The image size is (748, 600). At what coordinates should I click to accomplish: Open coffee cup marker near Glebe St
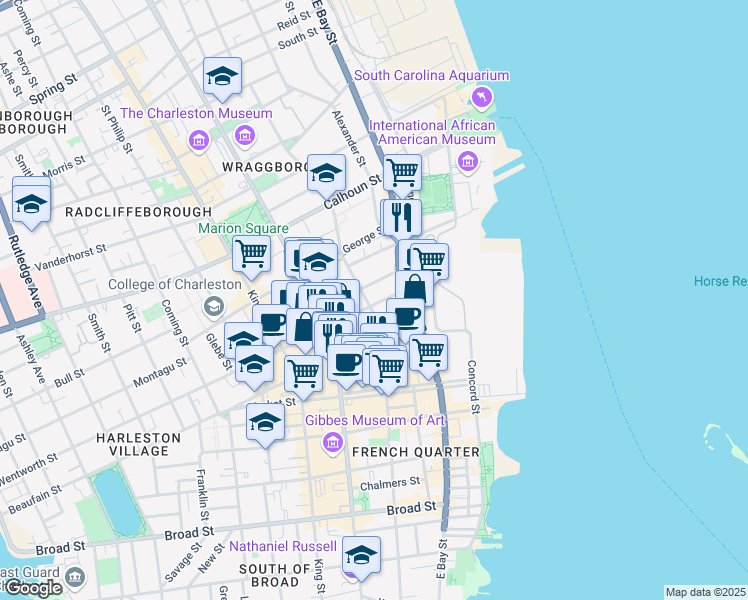click(x=270, y=324)
